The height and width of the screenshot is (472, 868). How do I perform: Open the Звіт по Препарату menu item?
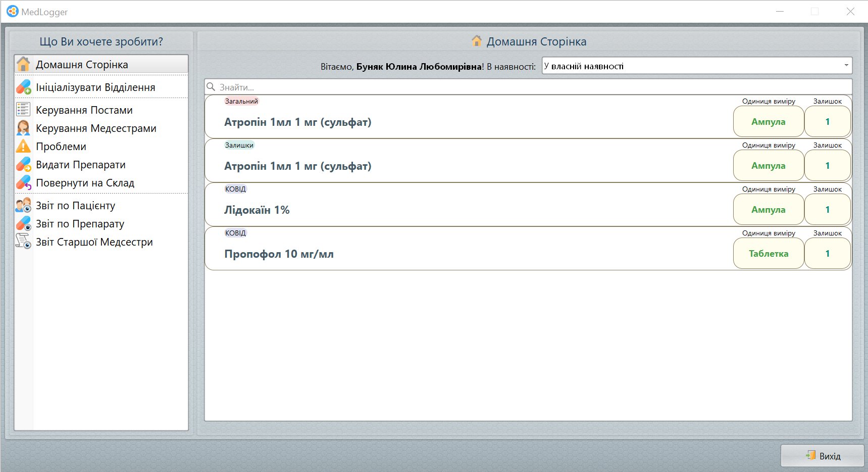click(x=80, y=224)
